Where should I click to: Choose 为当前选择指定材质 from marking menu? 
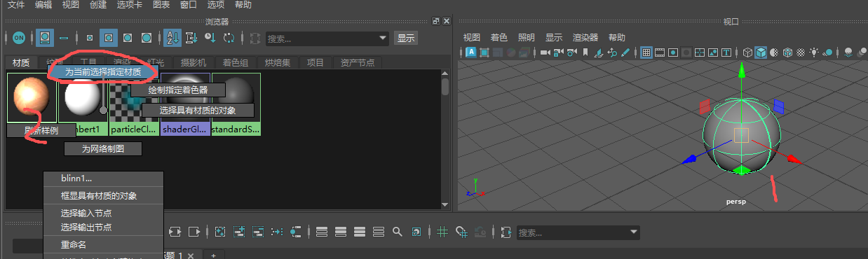103,71
